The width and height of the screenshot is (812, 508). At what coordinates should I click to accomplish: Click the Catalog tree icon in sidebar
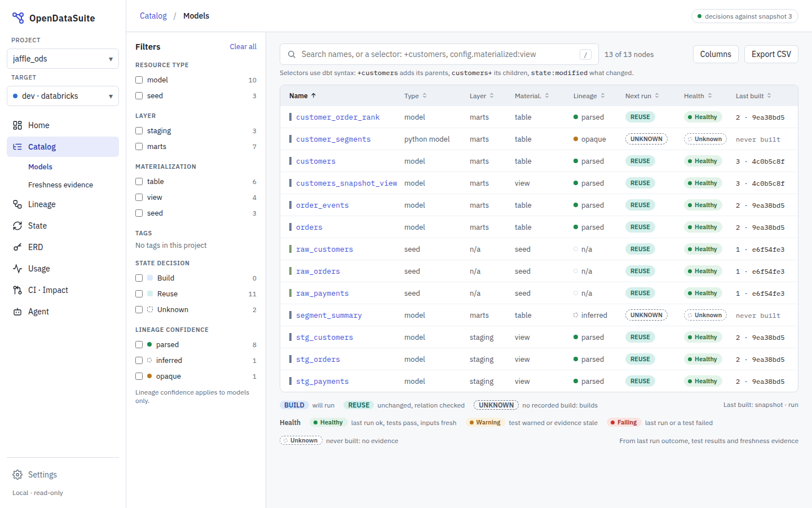click(17, 147)
